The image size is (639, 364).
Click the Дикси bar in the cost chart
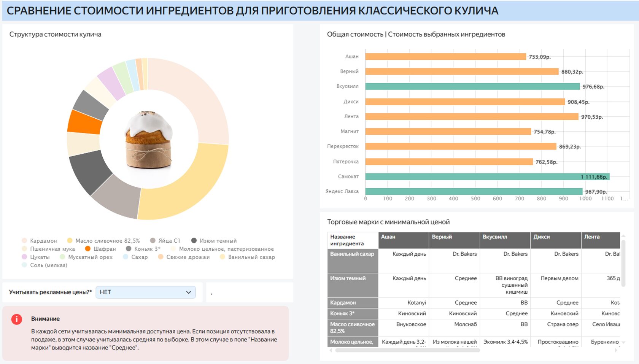(x=465, y=102)
